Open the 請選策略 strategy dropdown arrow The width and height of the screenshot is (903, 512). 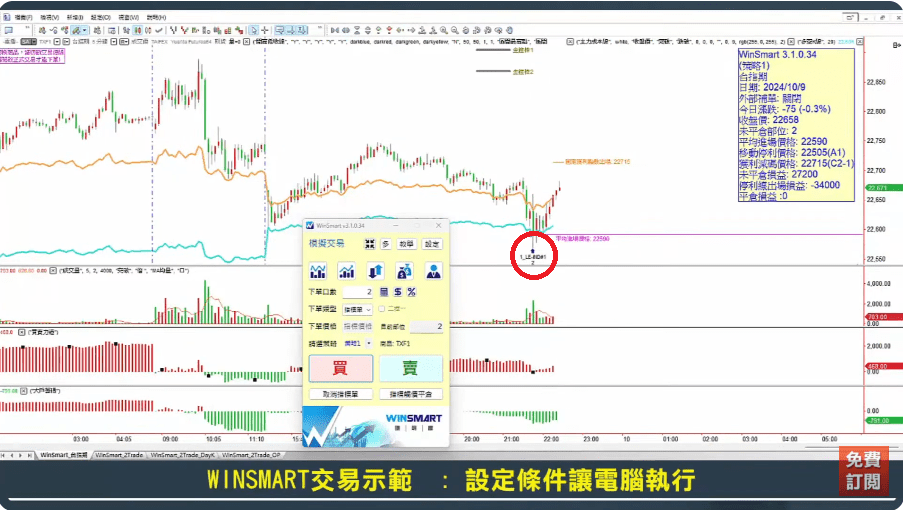coord(369,344)
